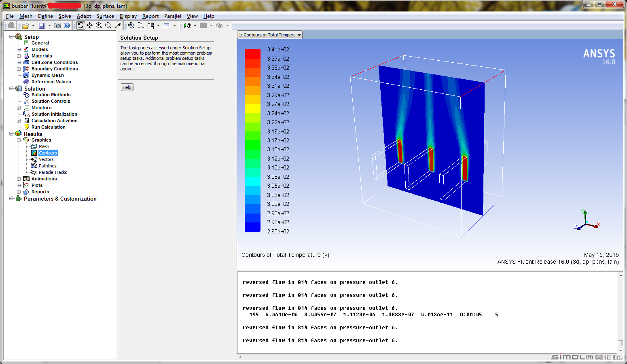The image size is (627, 364).
Task: Click the Solution Methods gears icon
Action: (x=27, y=95)
